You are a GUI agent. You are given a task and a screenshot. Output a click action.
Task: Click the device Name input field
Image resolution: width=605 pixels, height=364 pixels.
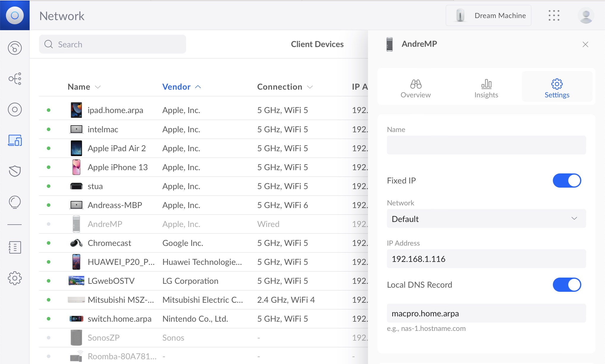[486, 145]
